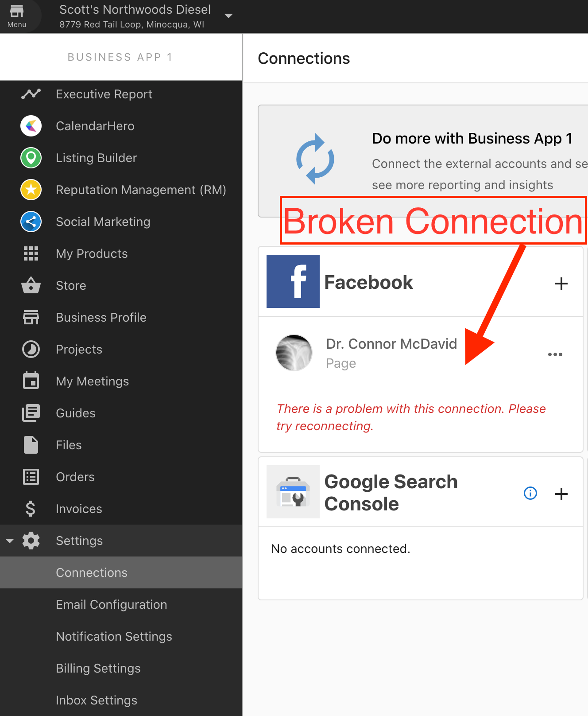Open the Menu storefront icon
Image resolution: width=588 pixels, height=716 pixels.
(17, 12)
